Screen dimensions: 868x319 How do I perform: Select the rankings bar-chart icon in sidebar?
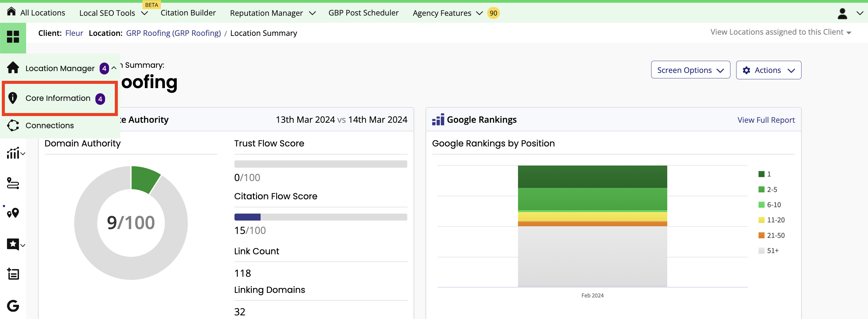pyautogui.click(x=13, y=153)
